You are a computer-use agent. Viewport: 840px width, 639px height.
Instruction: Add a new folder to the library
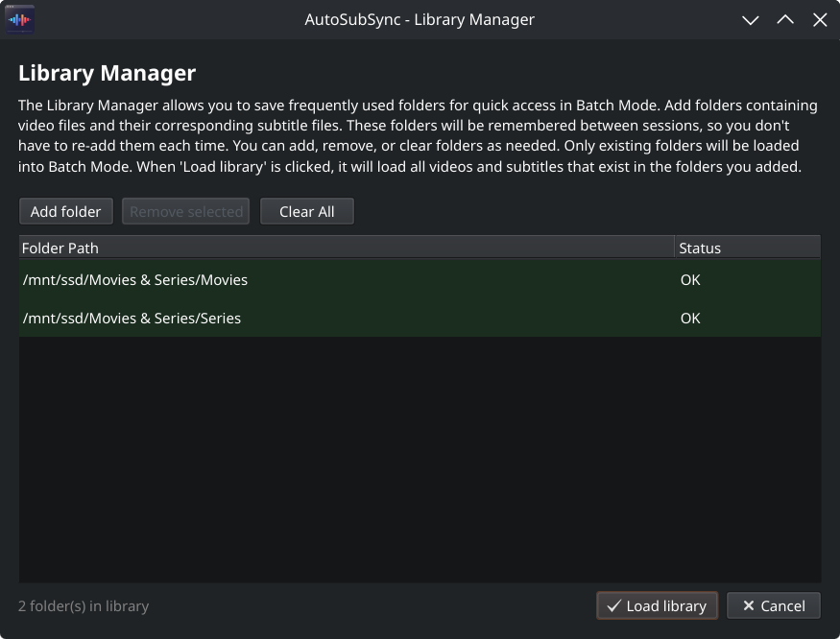[x=66, y=212]
